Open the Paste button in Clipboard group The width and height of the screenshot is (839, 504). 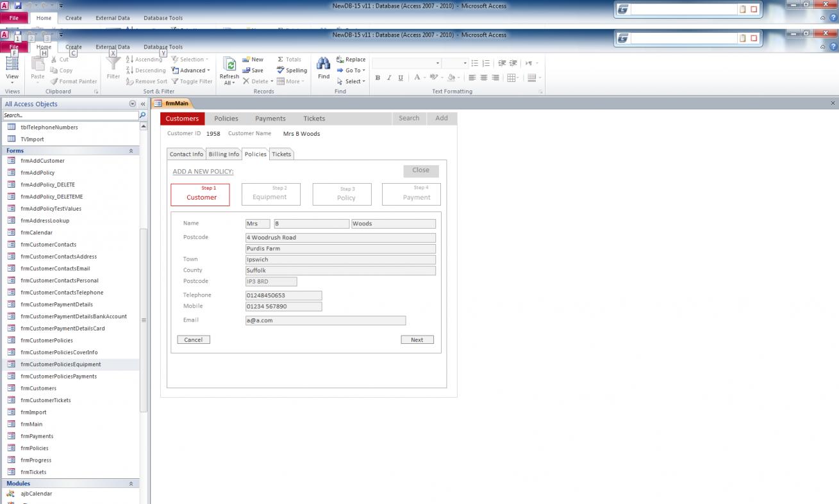tap(38, 69)
